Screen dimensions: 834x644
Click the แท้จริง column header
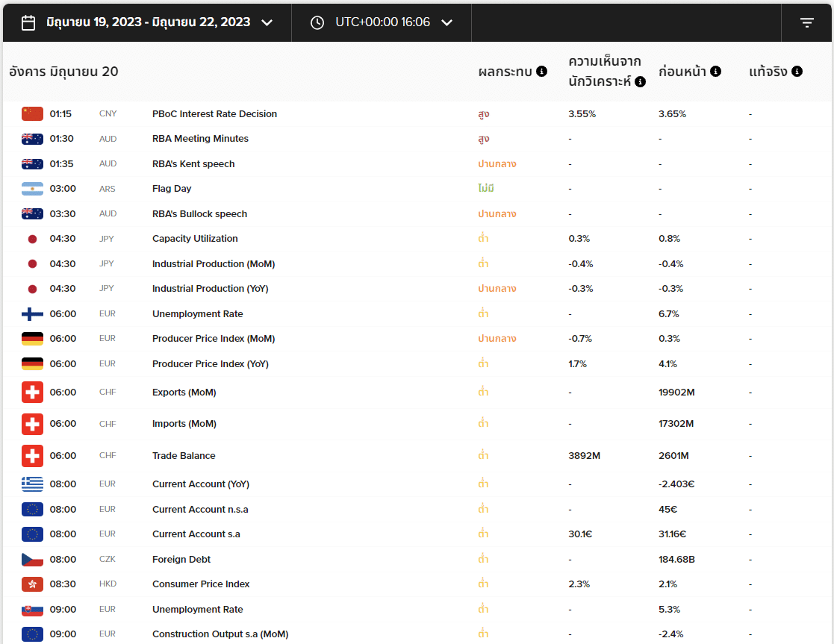point(768,71)
